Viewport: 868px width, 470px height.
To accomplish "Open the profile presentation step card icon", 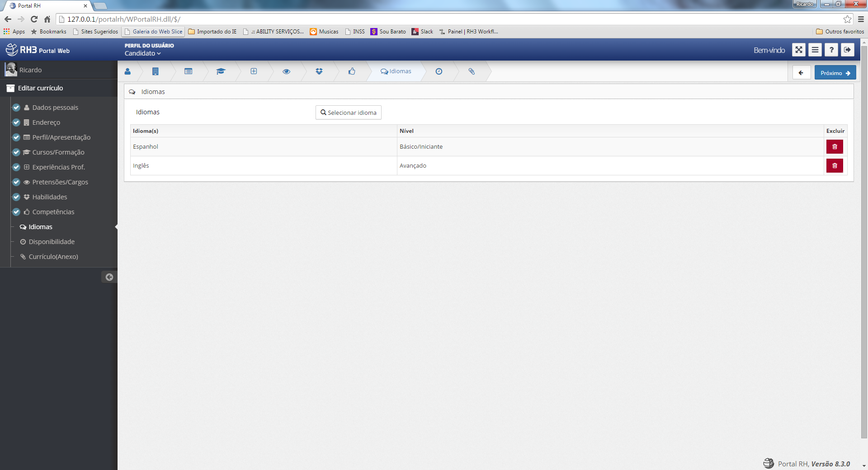I will [189, 71].
